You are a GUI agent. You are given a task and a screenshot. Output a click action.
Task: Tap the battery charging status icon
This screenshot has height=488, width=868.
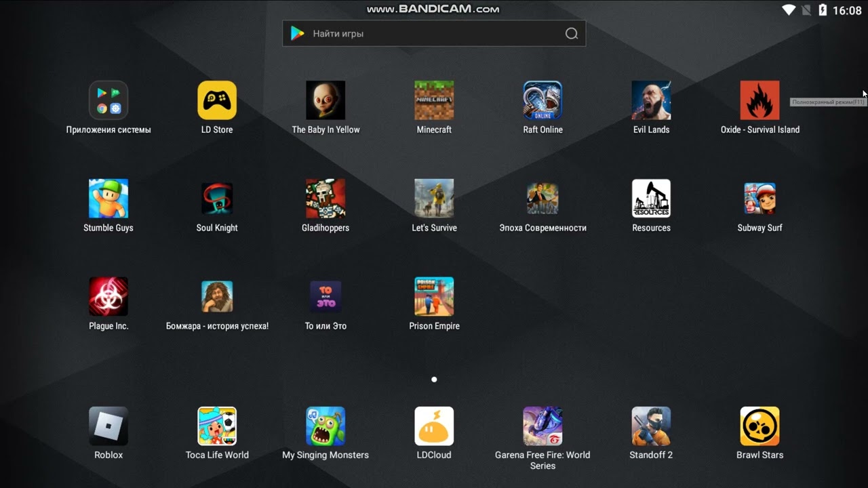[823, 10]
